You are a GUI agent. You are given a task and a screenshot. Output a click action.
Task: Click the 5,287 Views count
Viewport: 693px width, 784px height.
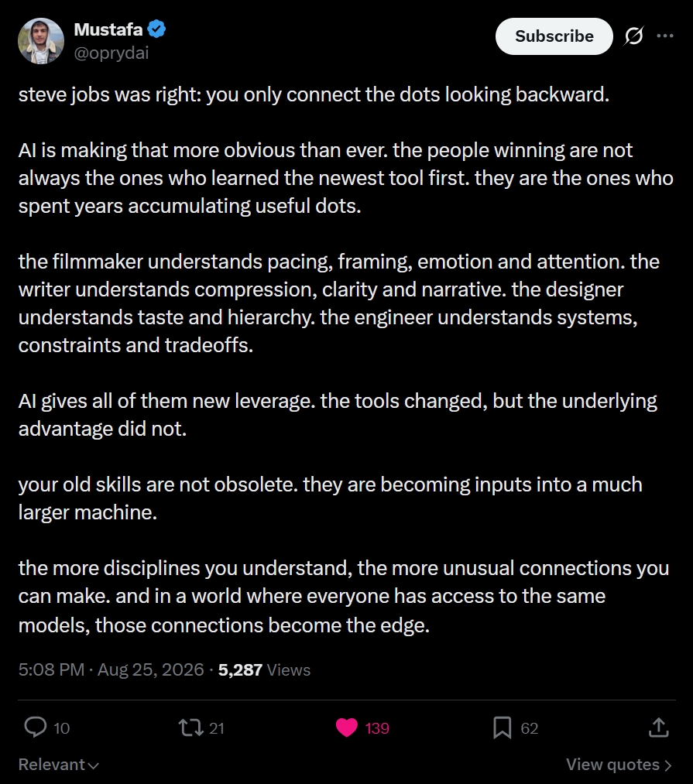[264, 669]
